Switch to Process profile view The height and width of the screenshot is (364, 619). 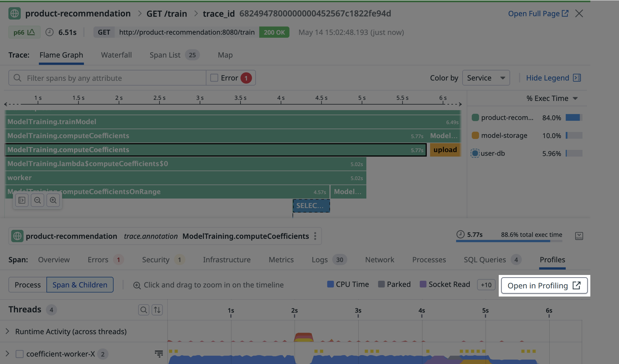click(x=28, y=285)
